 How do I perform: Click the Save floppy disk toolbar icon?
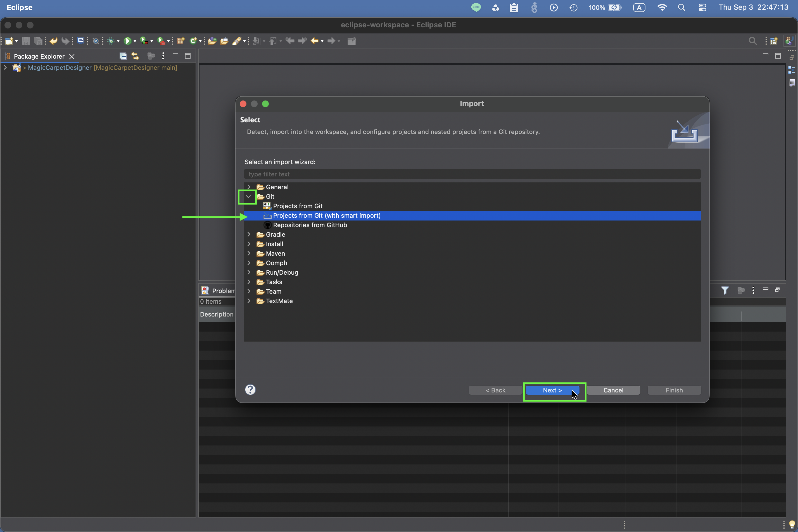[x=26, y=41]
